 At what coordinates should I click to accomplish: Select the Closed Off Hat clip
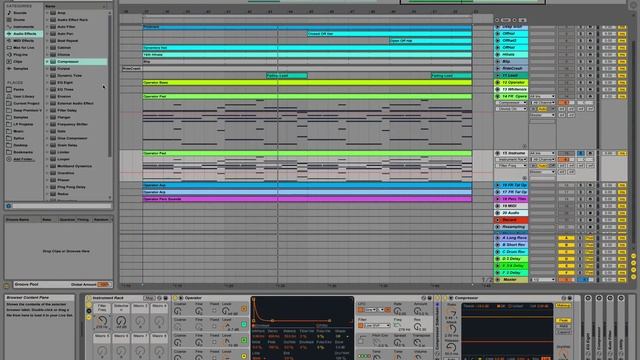390,33
